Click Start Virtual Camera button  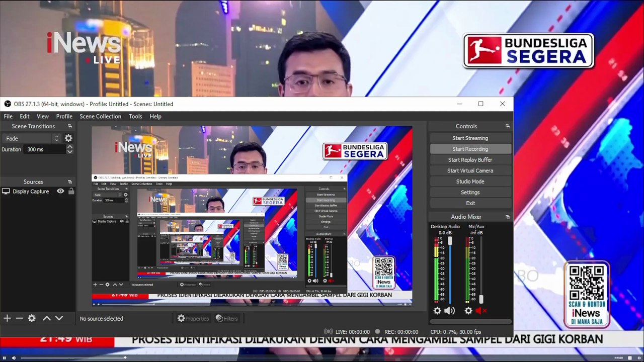click(470, 170)
